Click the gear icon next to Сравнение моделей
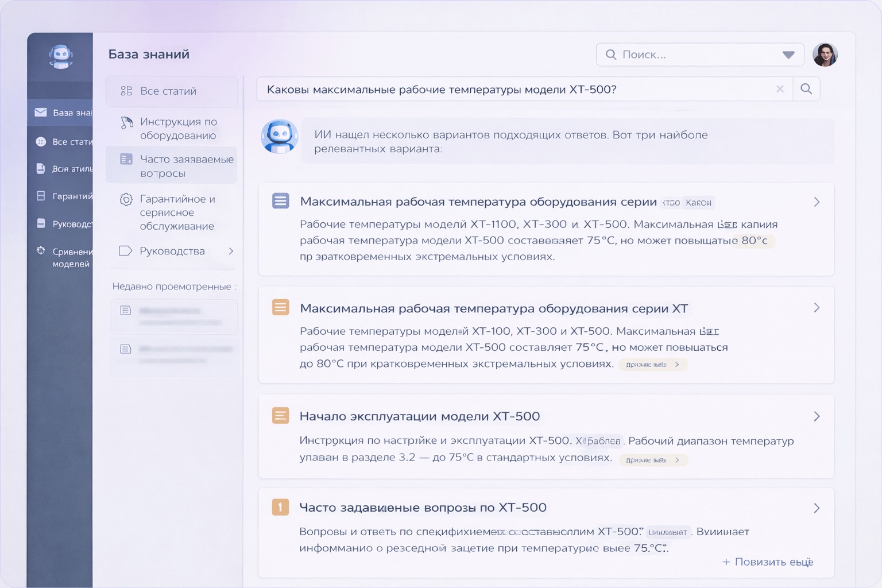882x588 pixels. coord(41,251)
